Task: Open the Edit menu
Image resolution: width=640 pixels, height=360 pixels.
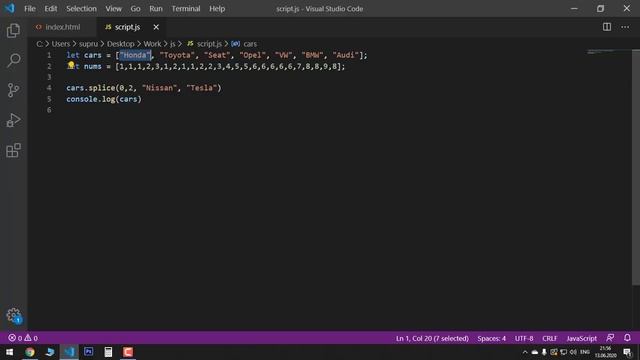Action: (51, 9)
